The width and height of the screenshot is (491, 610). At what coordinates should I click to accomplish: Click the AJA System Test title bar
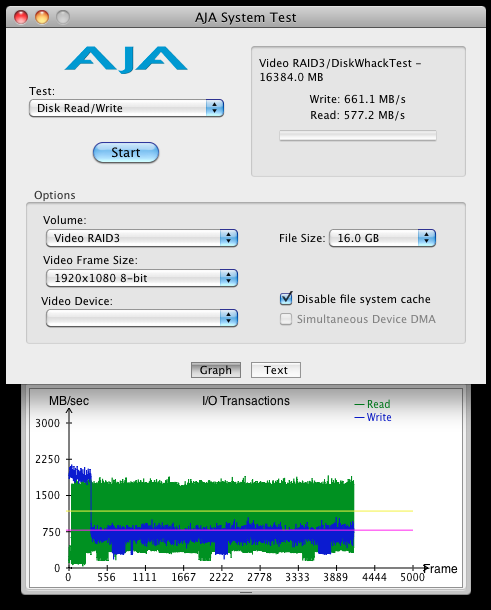coord(246,17)
